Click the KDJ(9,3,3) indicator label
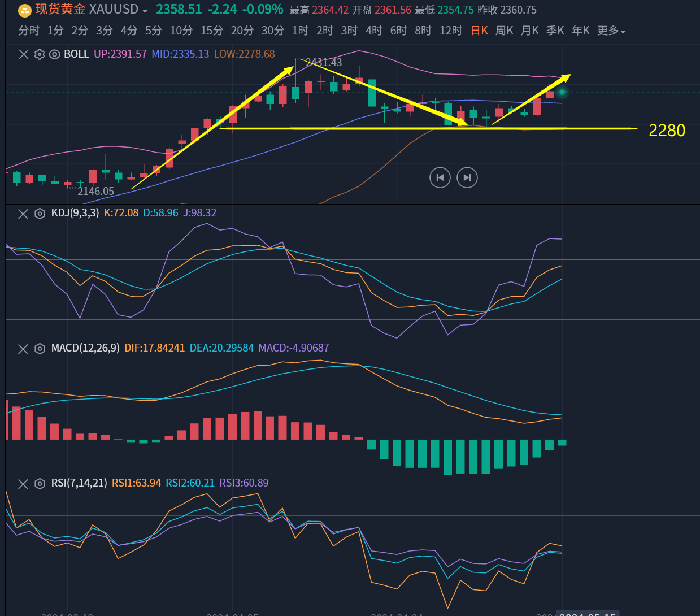 tap(75, 213)
